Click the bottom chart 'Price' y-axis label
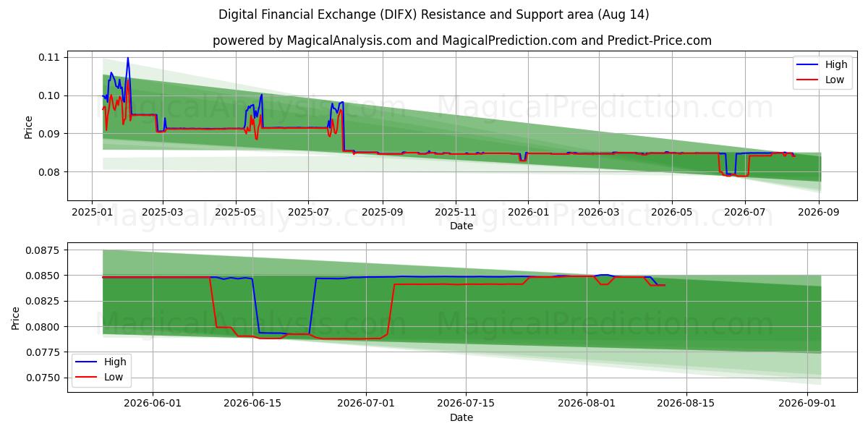 (16, 318)
